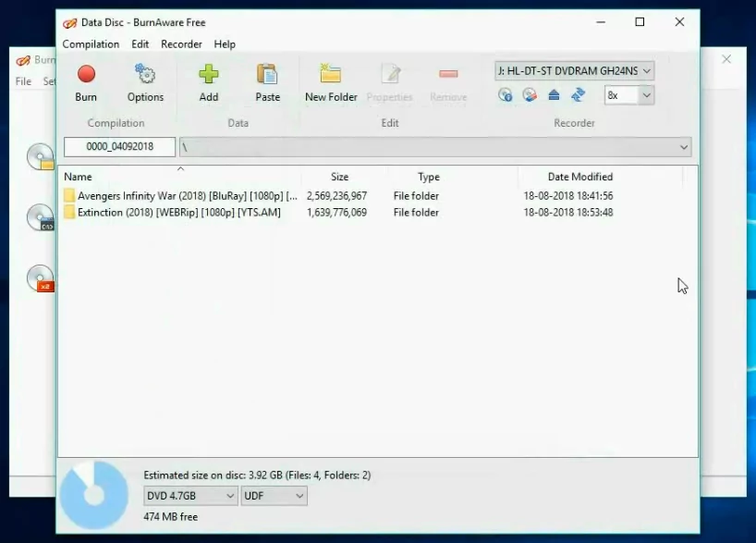Click folder icon of Extinction (2018) row
The image size is (756, 543).
(x=69, y=212)
